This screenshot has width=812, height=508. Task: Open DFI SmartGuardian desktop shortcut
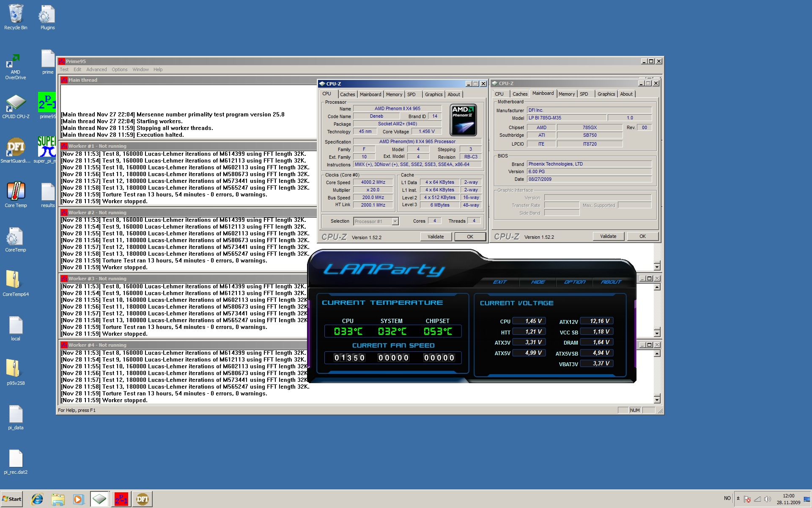[x=16, y=150]
